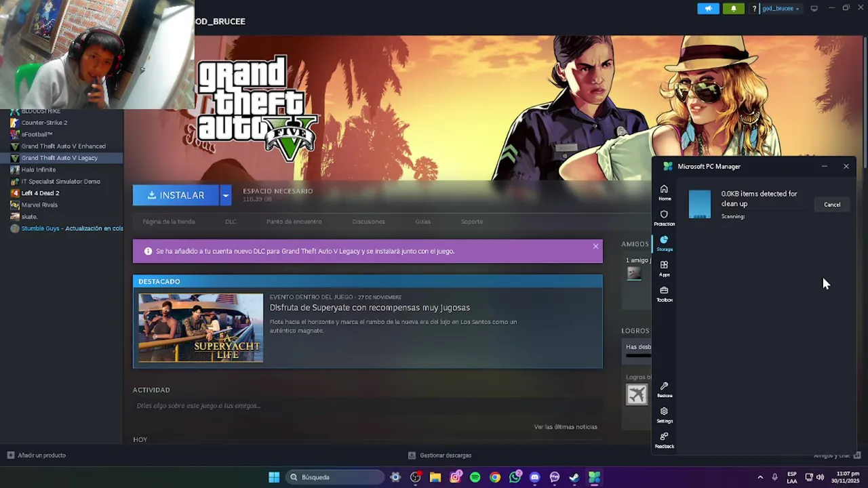Click the Steam help question mark
Screen dimensions: 868x488
tap(754, 9)
